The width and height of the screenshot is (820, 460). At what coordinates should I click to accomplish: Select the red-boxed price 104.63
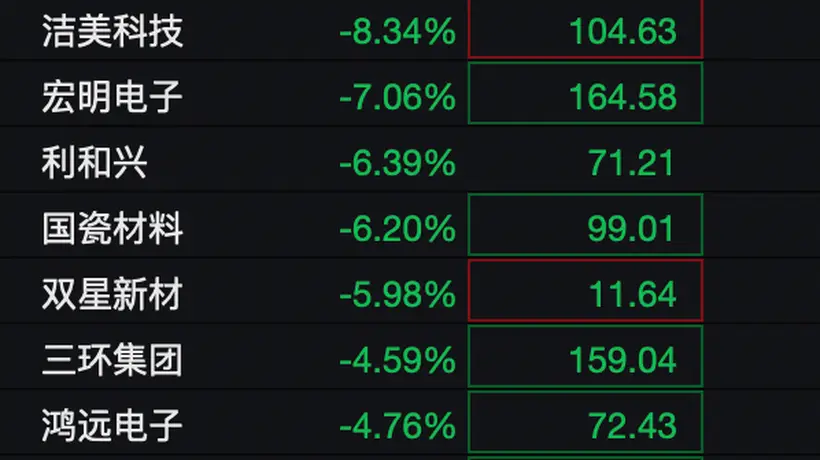pos(585,28)
